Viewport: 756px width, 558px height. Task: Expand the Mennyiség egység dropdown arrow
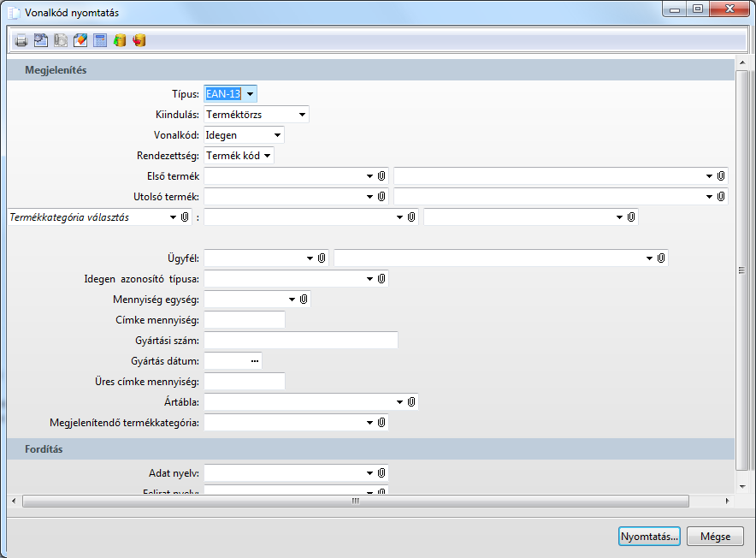[292, 300]
